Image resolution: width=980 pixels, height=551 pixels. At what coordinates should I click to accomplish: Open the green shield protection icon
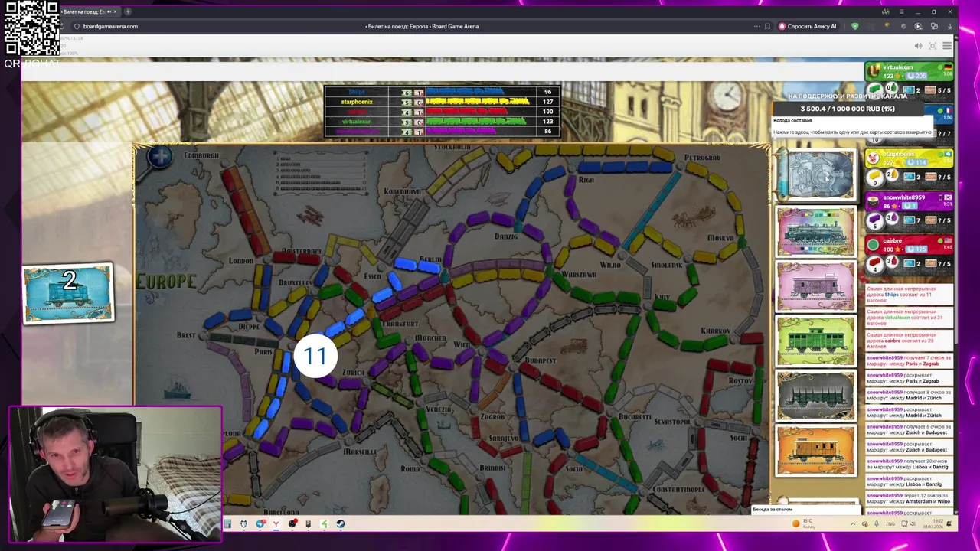pyautogui.click(x=855, y=26)
